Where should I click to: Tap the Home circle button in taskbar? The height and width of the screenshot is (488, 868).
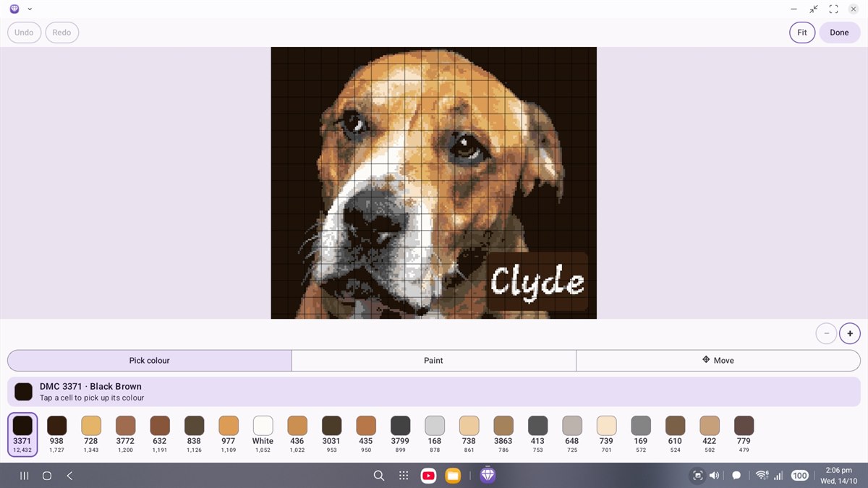[47, 476]
